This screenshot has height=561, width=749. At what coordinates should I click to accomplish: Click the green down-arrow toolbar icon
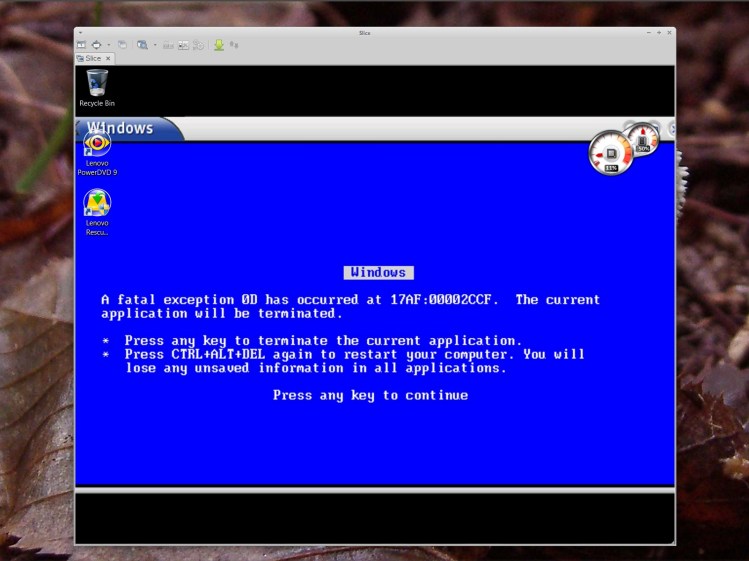pyautogui.click(x=219, y=45)
